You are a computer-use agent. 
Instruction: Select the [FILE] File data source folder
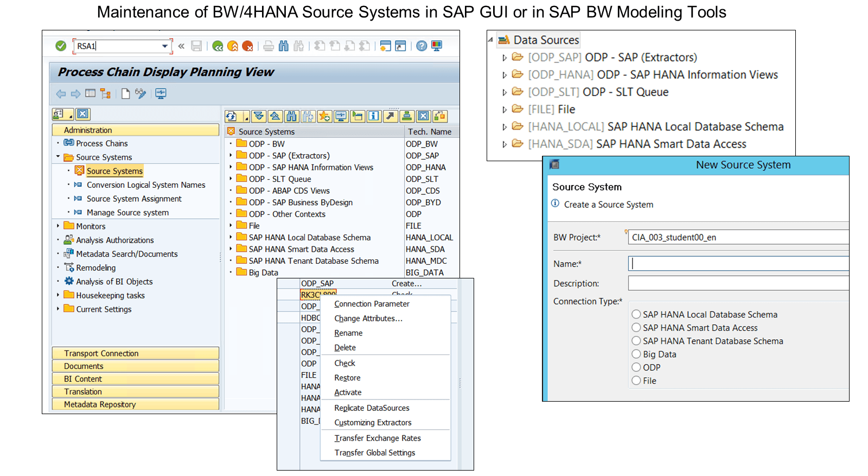(551, 110)
